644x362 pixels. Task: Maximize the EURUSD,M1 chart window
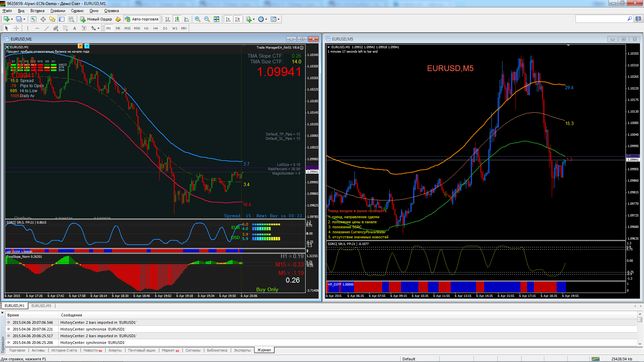(302, 39)
